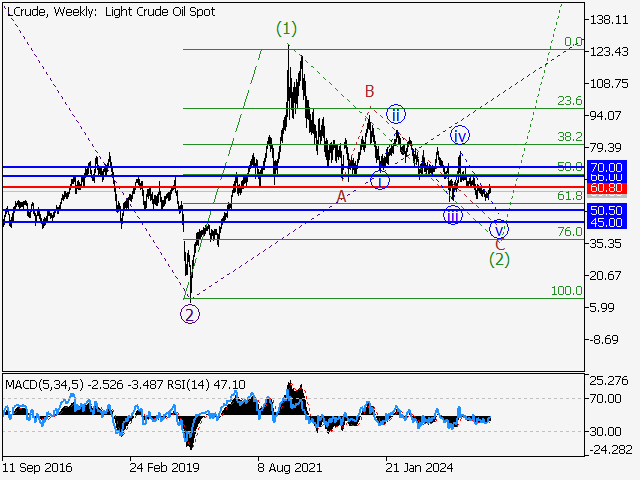Select the red B wave label
Image resolution: width=640 pixels, height=480 pixels.
click(369, 92)
